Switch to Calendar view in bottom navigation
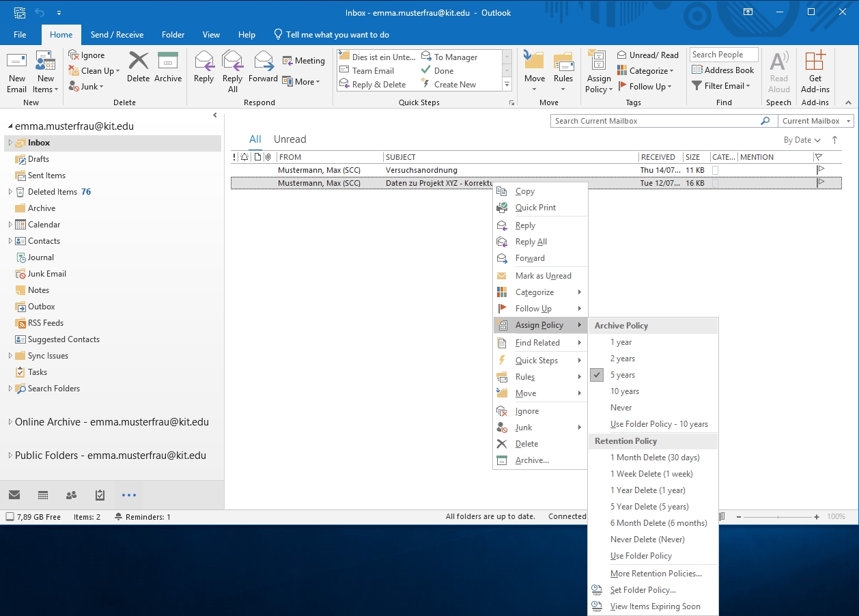Image resolution: width=859 pixels, height=616 pixels. (43, 495)
